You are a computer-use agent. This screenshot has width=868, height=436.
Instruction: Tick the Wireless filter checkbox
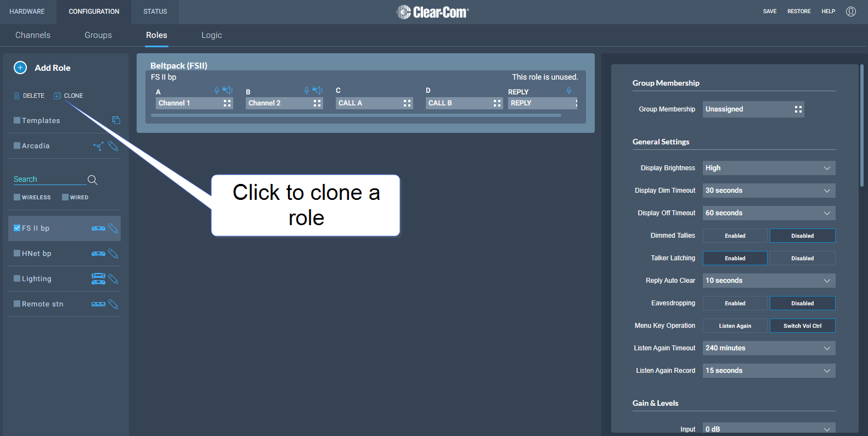point(17,197)
